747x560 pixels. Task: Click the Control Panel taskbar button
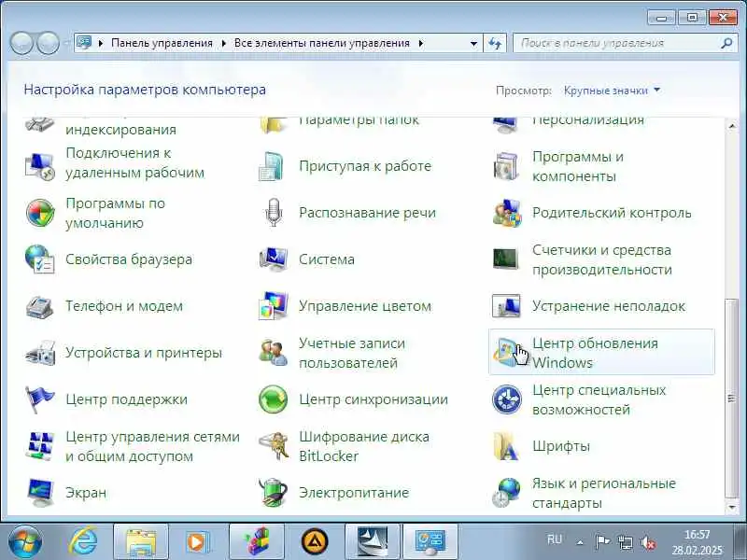pos(430,542)
